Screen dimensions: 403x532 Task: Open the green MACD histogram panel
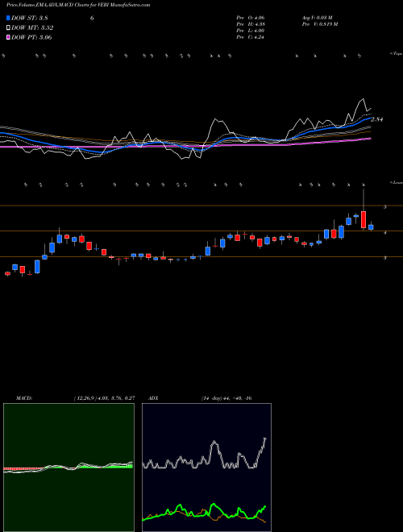point(69,468)
